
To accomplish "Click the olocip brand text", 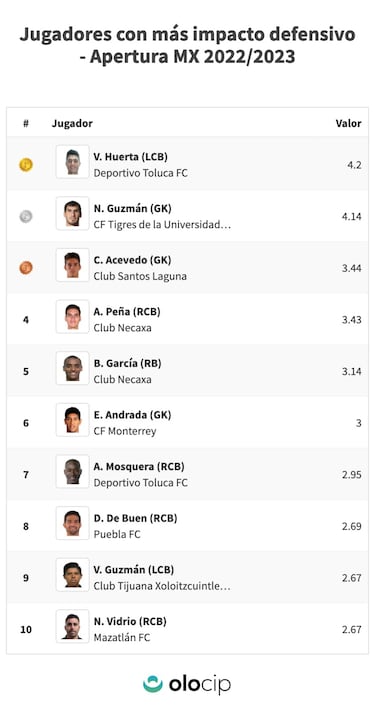I will coord(200,685).
